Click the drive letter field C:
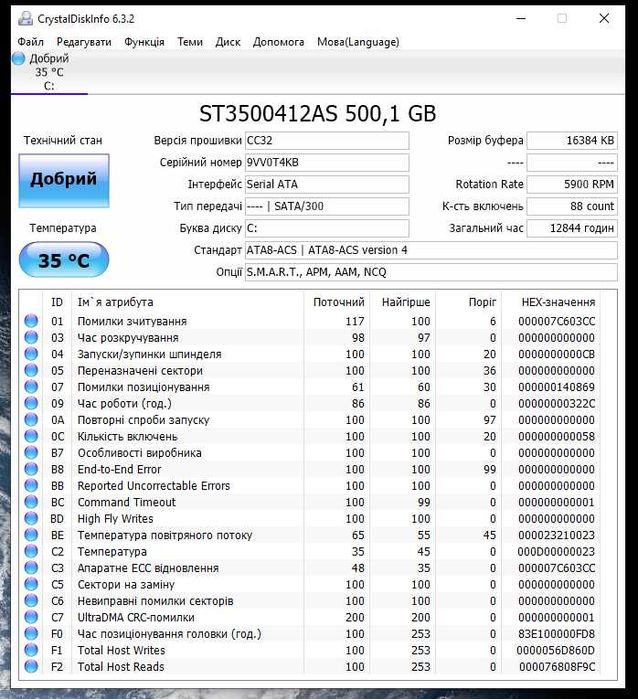Viewport: 638px width, 699px height. 327,228
